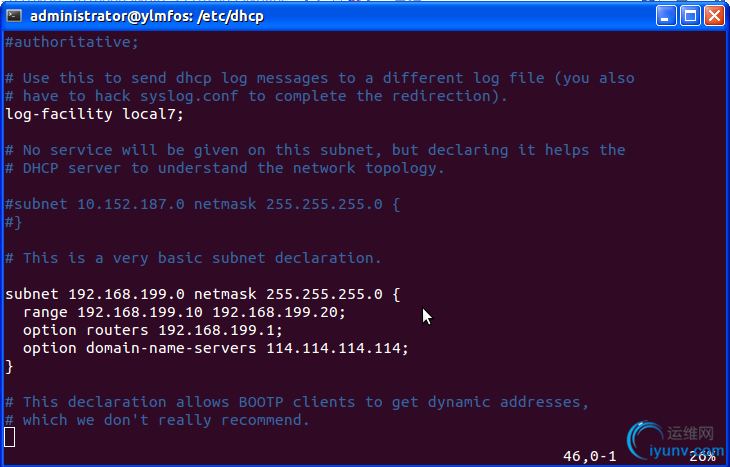Click the 46,0-1 cursor position indicator
Screen dimensions: 730x467
589,456
